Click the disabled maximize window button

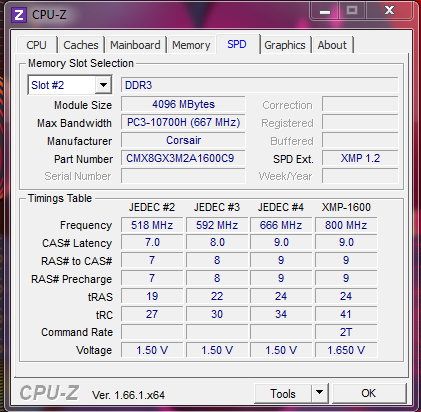click(x=352, y=10)
